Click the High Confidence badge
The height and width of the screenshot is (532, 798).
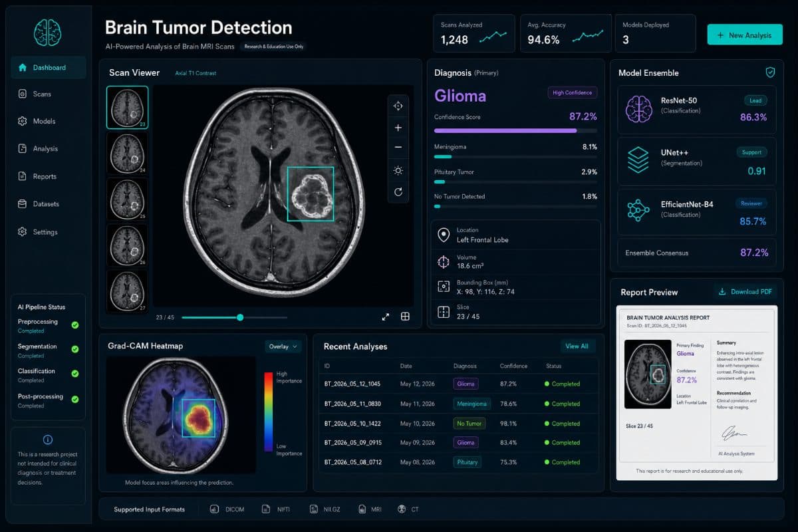(x=572, y=92)
